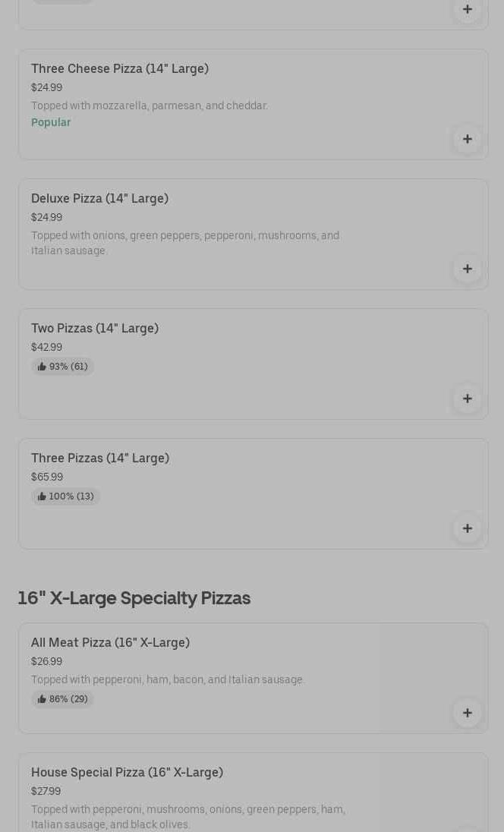
Task: Open Three Cheese Pizza (14" Large) item
Action: click(120, 69)
